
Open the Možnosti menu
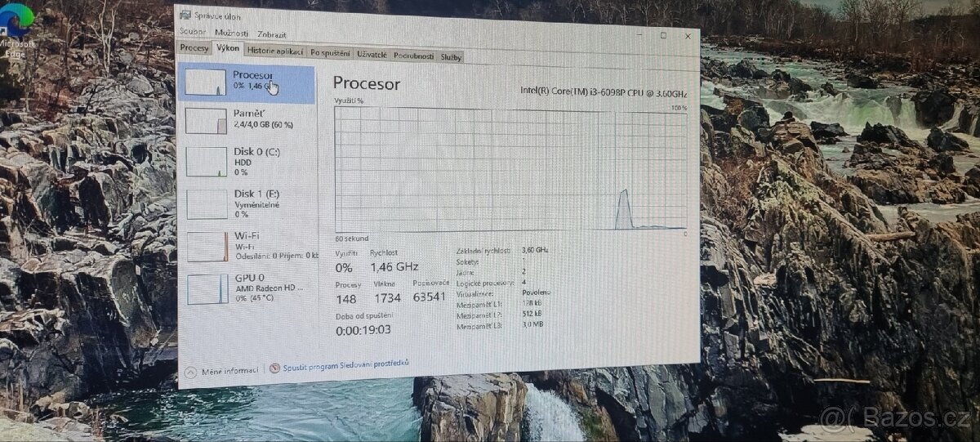[x=231, y=33]
